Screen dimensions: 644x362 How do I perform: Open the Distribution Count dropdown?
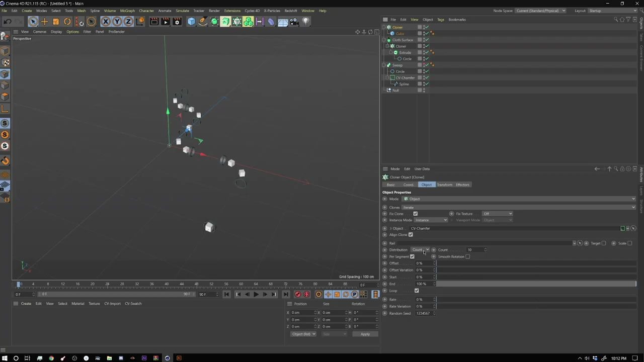(421, 250)
